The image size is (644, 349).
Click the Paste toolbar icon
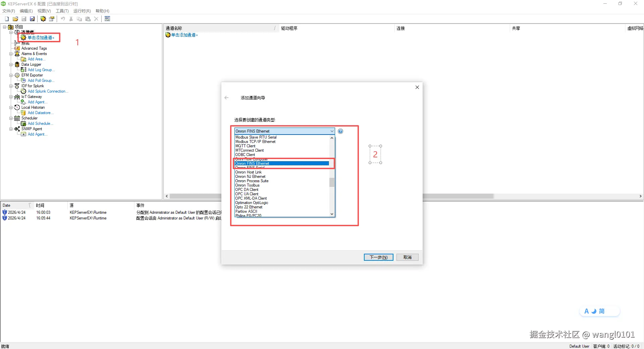tap(88, 19)
